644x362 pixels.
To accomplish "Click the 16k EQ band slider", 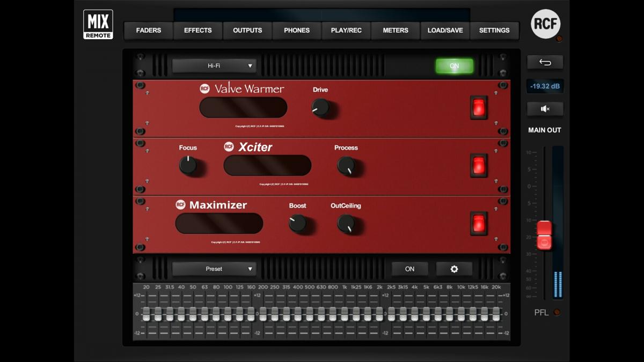I will click(485, 314).
